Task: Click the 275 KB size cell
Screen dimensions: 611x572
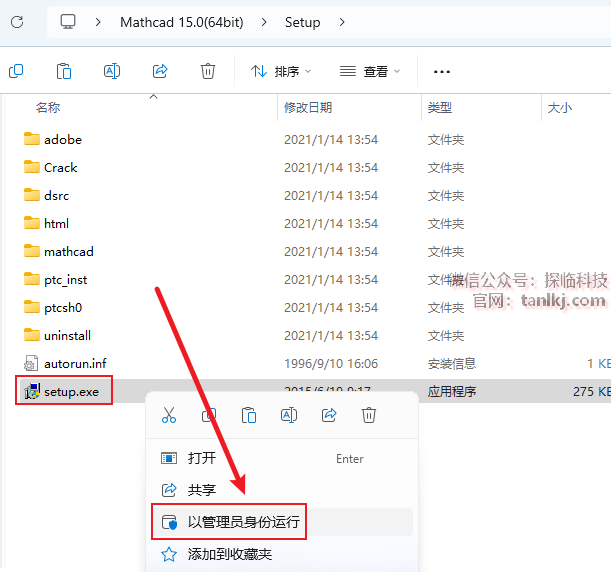Action: (x=592, y=392)
